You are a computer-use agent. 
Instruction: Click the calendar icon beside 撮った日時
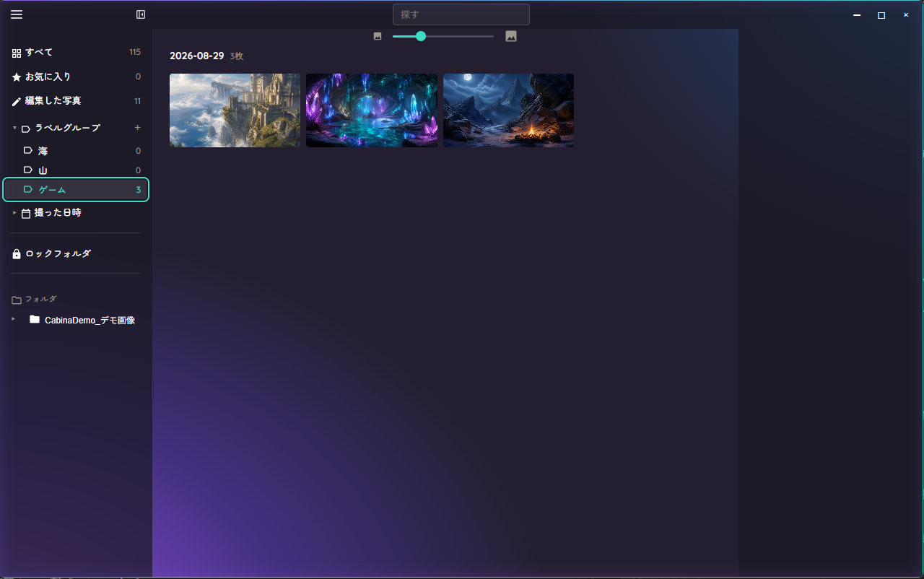click(26, 213)
